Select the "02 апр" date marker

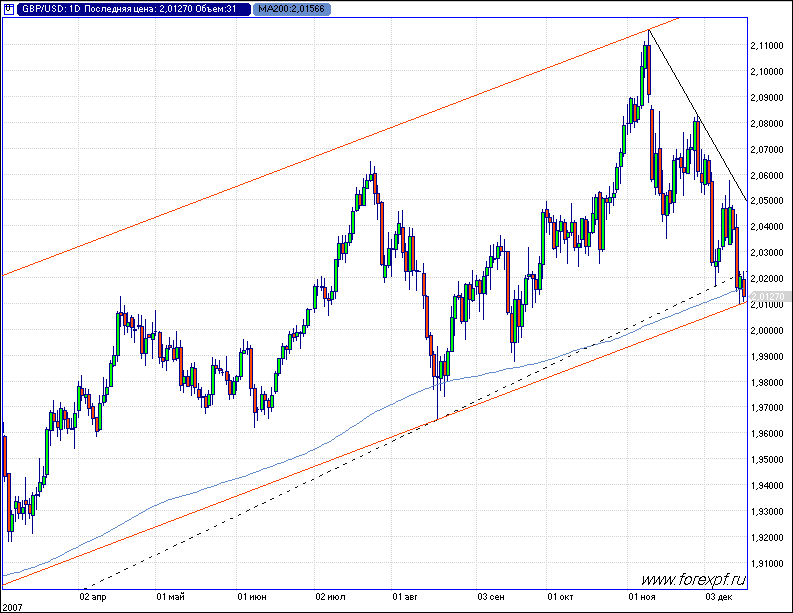tap(92, 597)
